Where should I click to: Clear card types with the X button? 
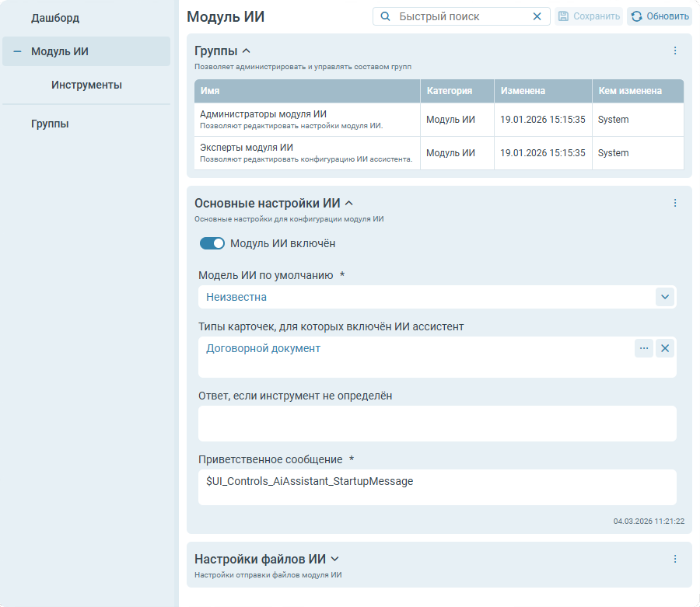pyautogui.click(x=665, y=348)
